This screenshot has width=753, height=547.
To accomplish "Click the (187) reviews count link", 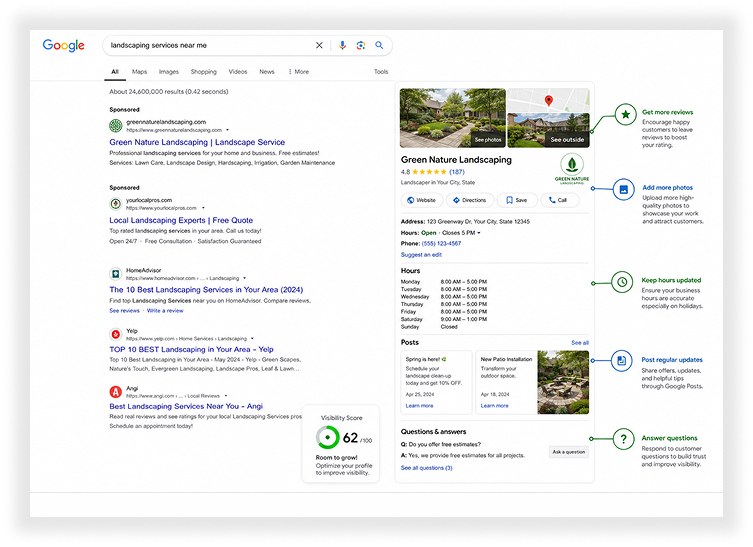I will click(x=457, y=172).
